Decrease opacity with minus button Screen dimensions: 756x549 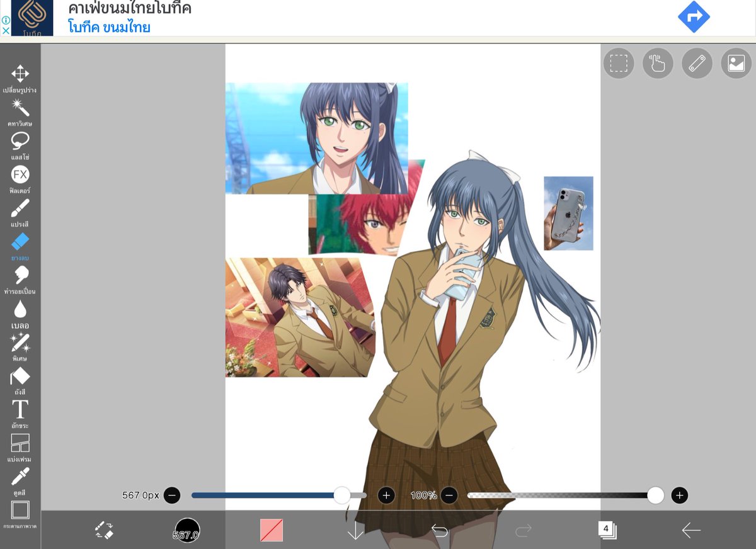(449, 495)
